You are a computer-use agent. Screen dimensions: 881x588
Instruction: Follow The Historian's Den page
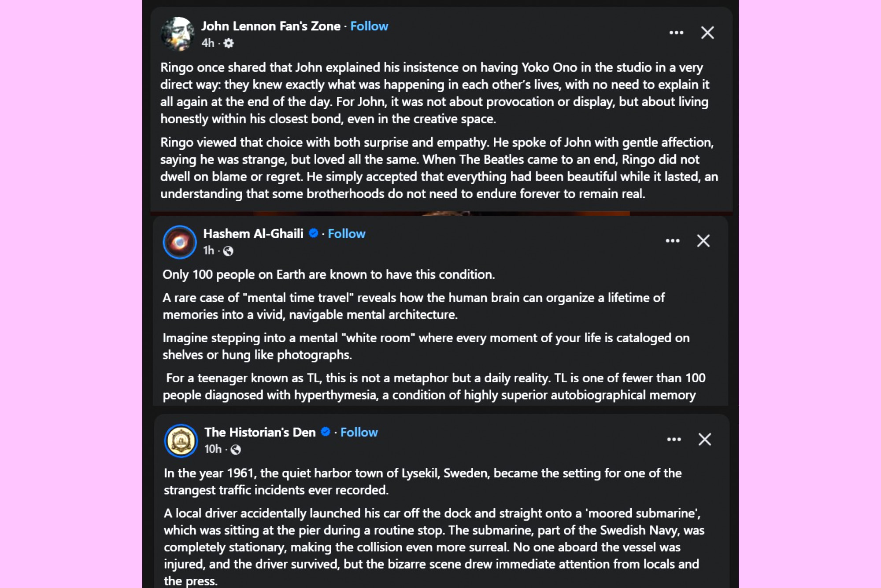(359, 433)
